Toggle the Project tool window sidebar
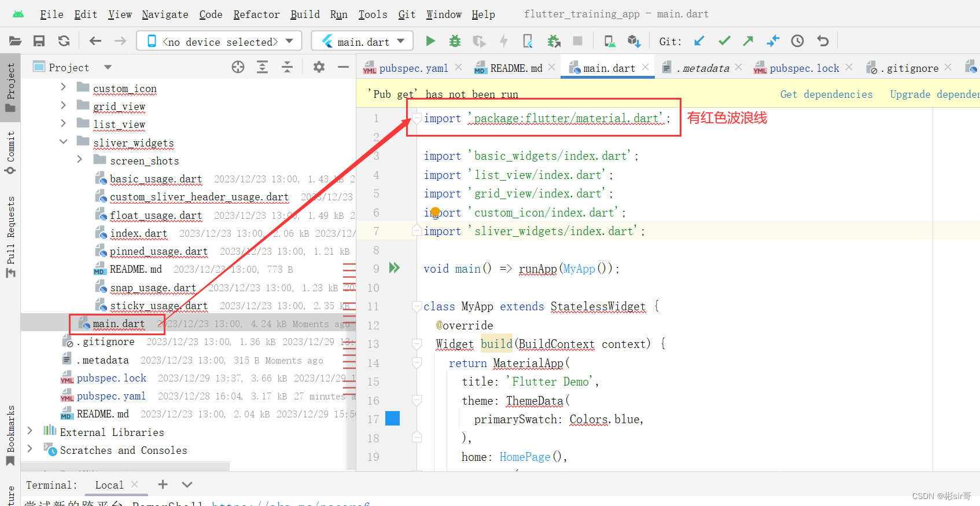Image resolution: width=980 pixels, height=506 pixels. tap(10, 88)
